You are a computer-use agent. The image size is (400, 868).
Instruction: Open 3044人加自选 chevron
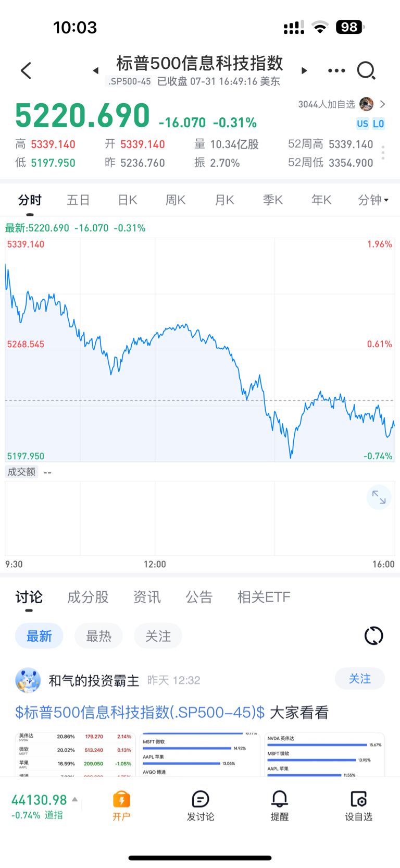pos(383,104)
